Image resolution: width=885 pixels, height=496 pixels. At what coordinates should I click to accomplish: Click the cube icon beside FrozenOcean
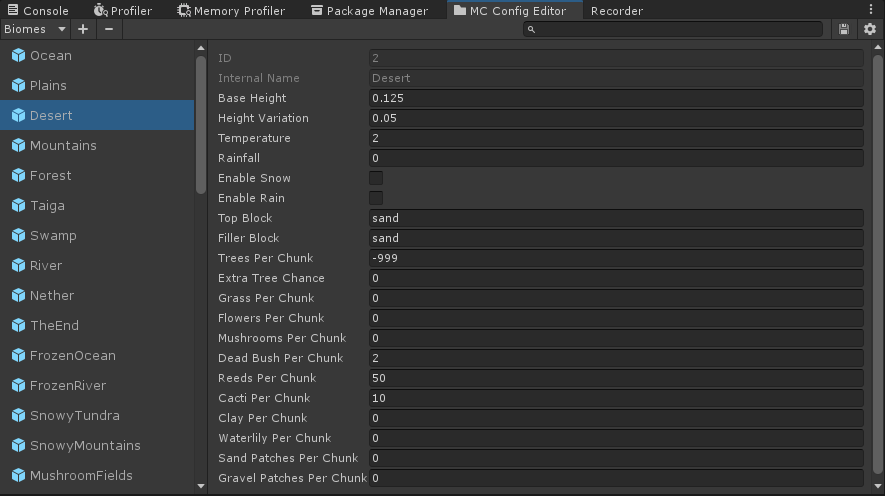[x=19, y=355]
